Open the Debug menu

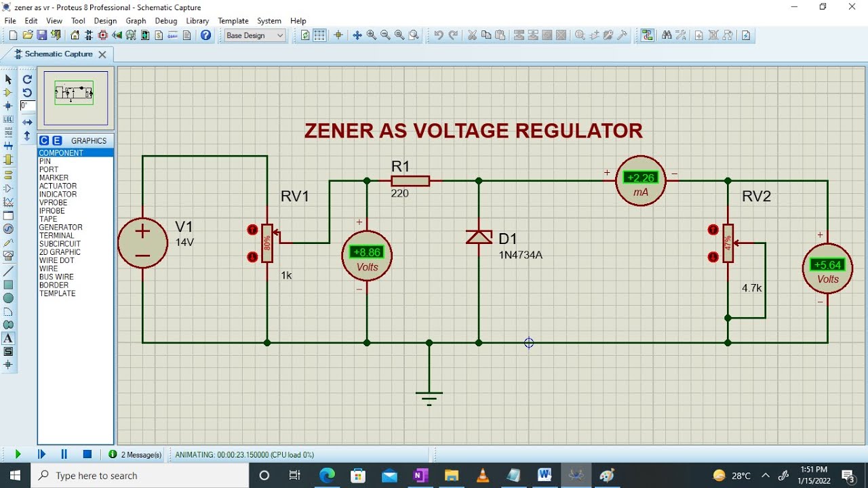pos(166,21)
